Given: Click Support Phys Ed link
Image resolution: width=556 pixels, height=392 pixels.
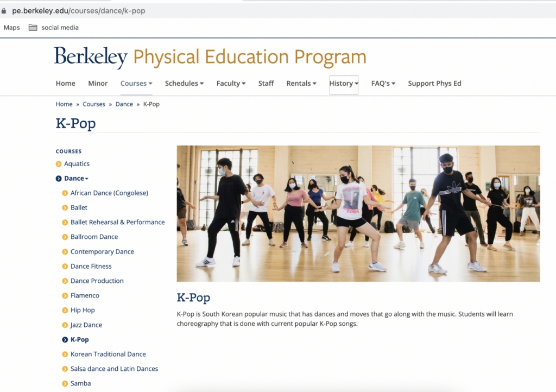Looking at the screenshot, I should (x=434, y=84).
